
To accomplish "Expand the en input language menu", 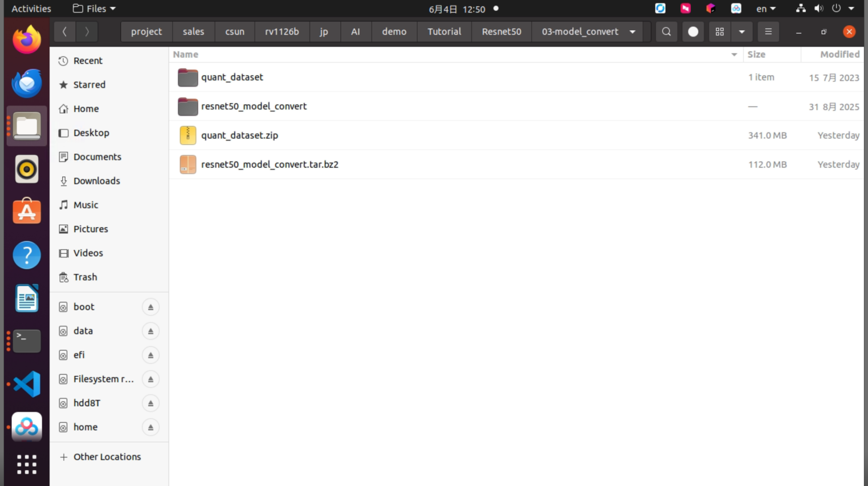I will click(766, 9).
